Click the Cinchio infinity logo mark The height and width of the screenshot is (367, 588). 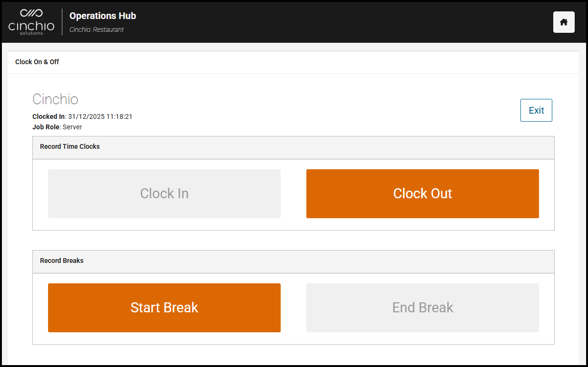pyautogui.click(x=31, y=13)
